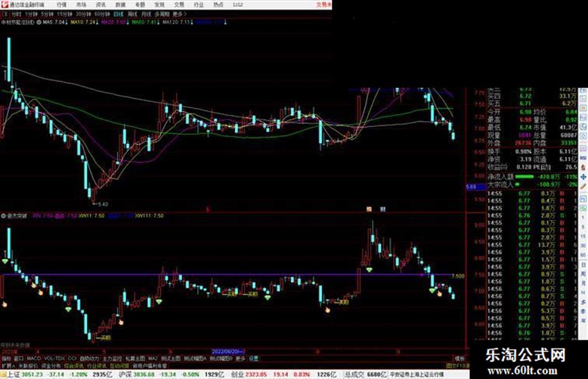Select the blue four-arrow move tool icon
588x379 pixels.
click(583, 177)
